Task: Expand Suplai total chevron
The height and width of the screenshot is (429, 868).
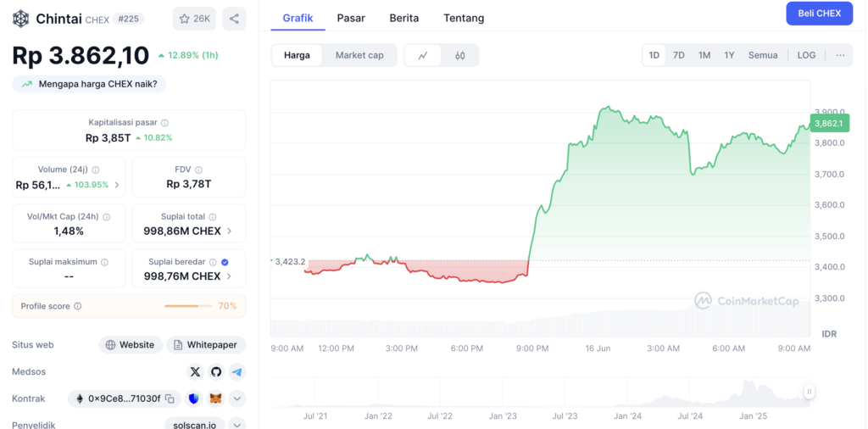Action: click(x=229, y=231)
